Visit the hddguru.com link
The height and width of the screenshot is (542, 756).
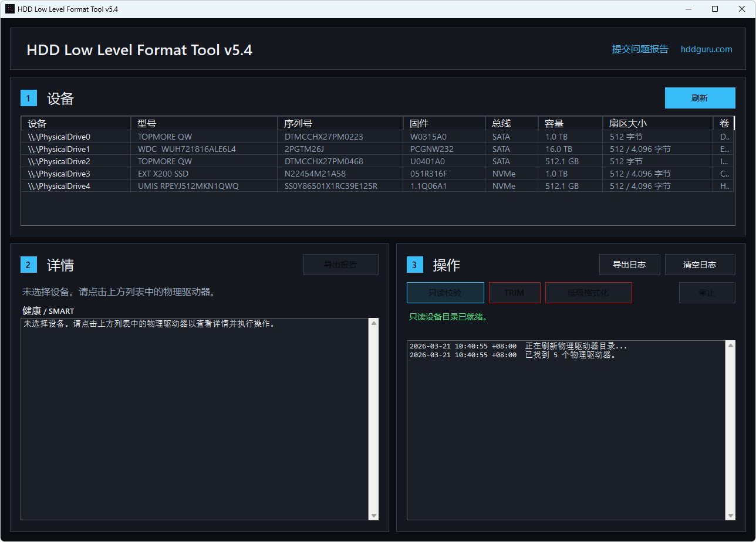[x=706, y=49]
